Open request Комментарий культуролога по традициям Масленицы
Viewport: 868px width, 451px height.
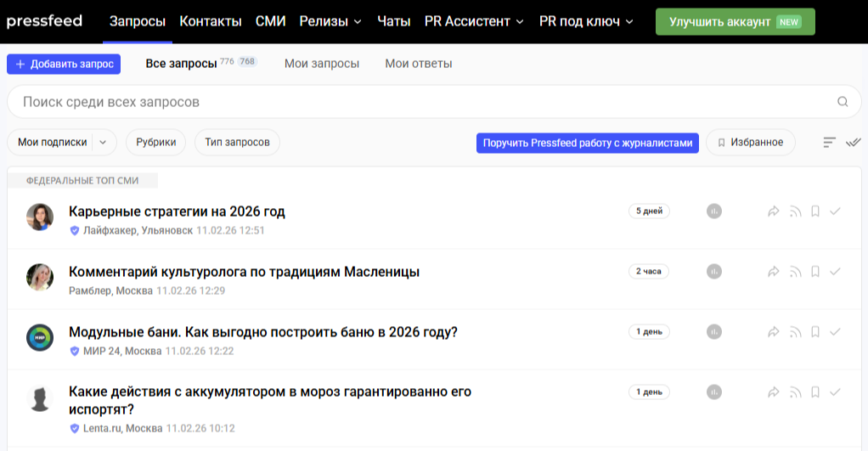(x=244, y=272)
